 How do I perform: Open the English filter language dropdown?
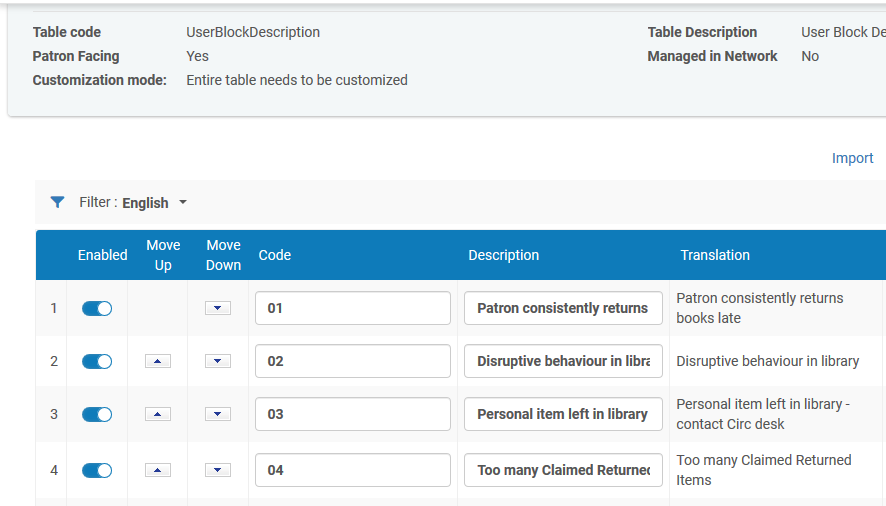[154, 203]
